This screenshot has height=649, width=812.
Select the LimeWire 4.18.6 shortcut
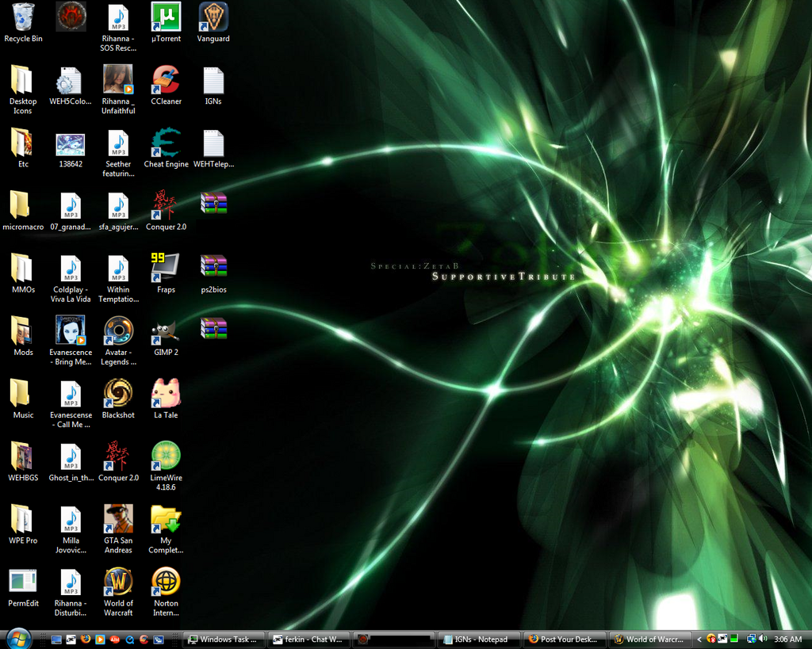point(166,456)
